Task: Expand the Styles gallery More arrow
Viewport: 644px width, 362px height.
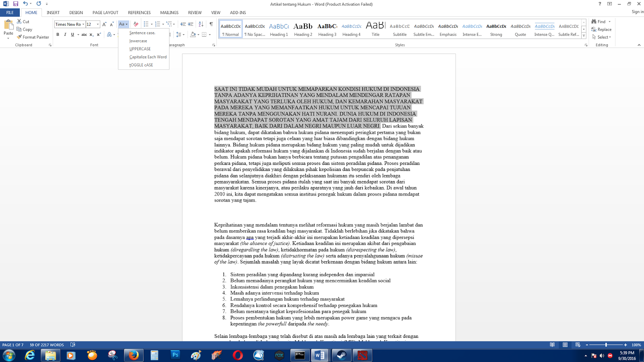Action: coord(584,36)
